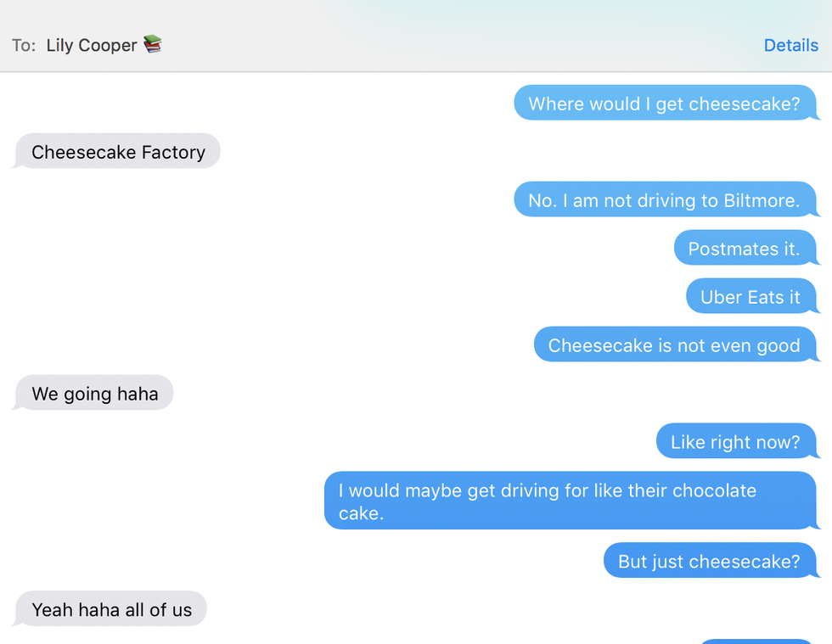
Task: Select the chocolate cake message bubble
Action: coord(571,501)
